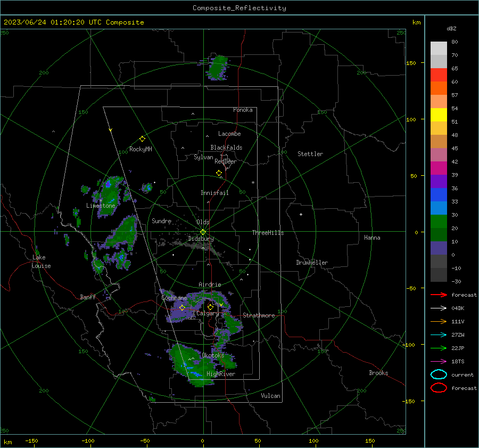Click the Sylvan town label
Viewport: 479px width, 448px height.
coord(203,157)
